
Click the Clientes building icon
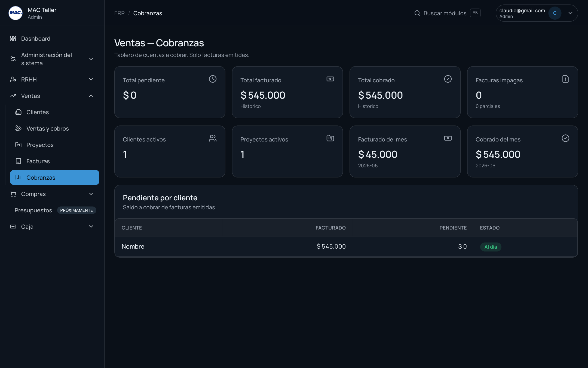(x=18, y=112)
